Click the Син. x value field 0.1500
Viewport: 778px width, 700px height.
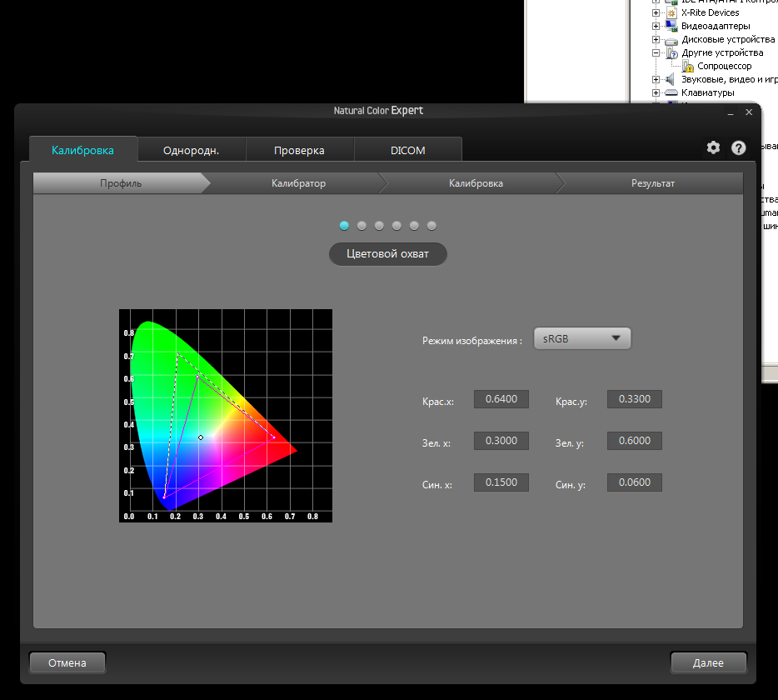coord(501,482)
